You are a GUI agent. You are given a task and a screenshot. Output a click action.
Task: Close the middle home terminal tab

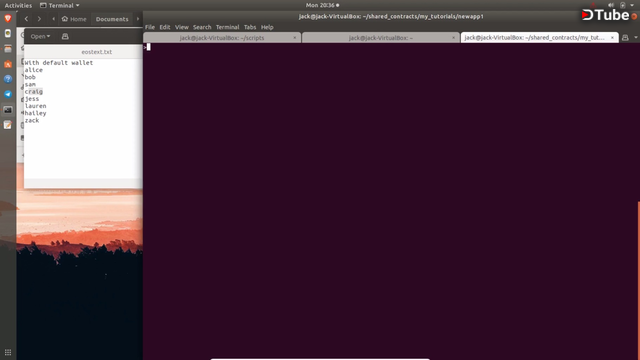click(x=453, y=38)
